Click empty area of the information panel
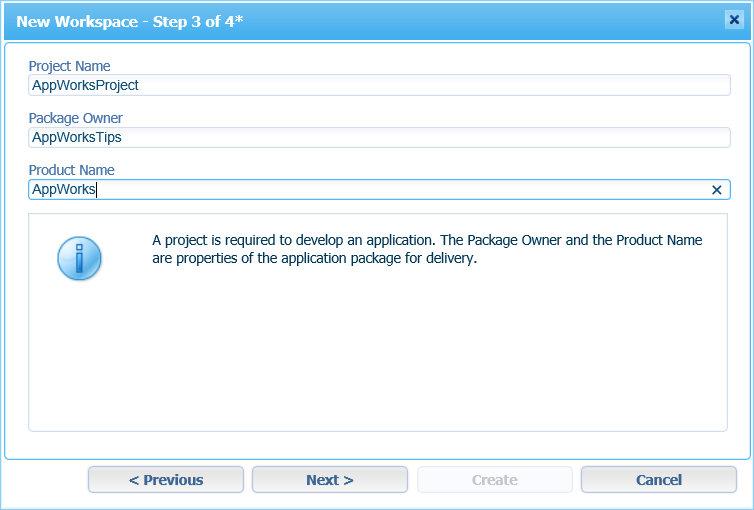Screen dimensions: 754x510 tap(378, 356)
